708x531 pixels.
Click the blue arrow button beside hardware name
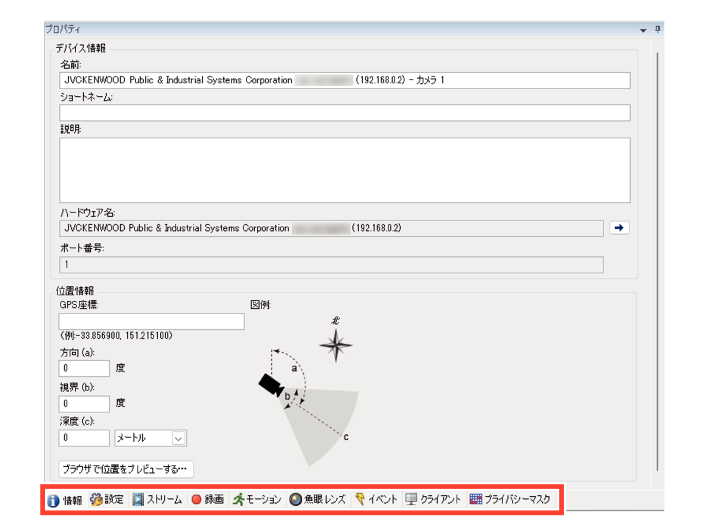click(x=620, y=228)
